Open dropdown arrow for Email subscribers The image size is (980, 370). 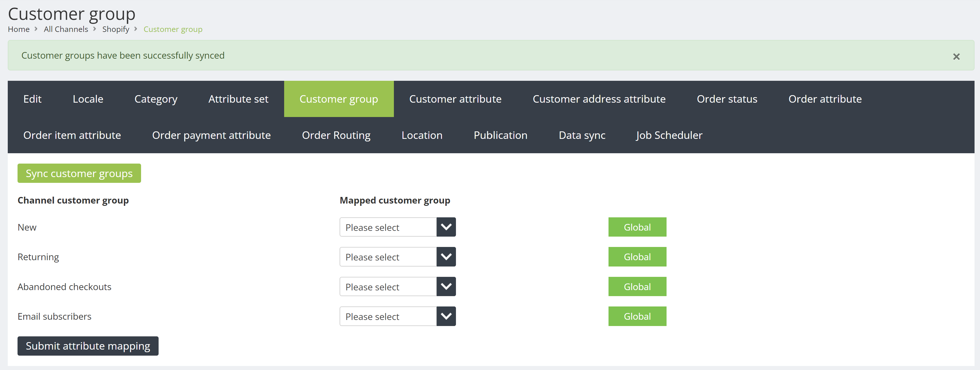pyautogui.click(x=446, y=316)
